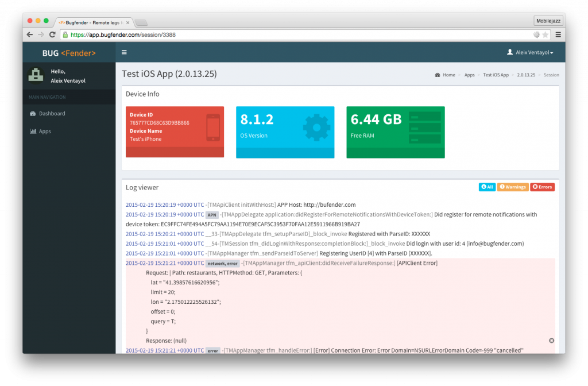588x386 pixels.
Task: Go to Apps breadcrumb
Action: click(470, 75)
